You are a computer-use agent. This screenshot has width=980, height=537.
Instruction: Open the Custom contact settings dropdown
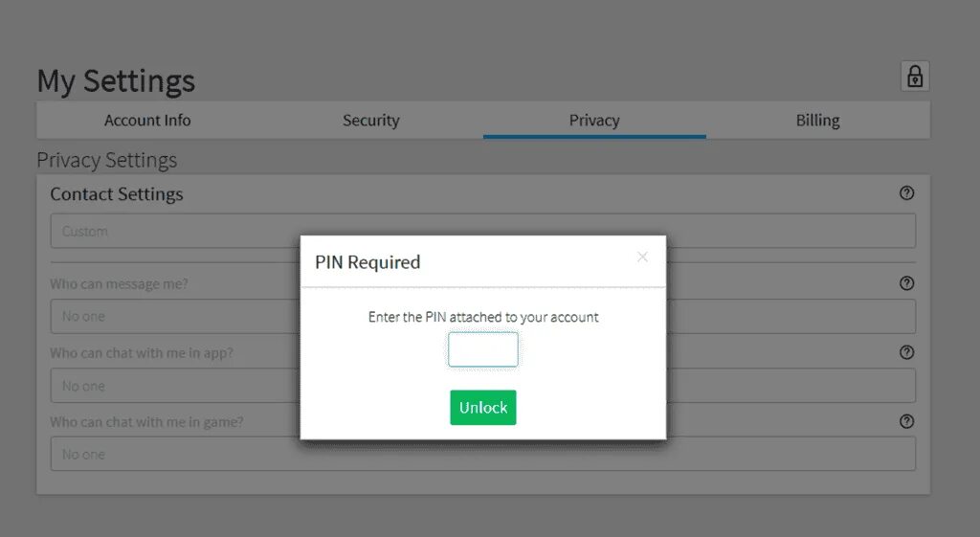coord(483,231)
